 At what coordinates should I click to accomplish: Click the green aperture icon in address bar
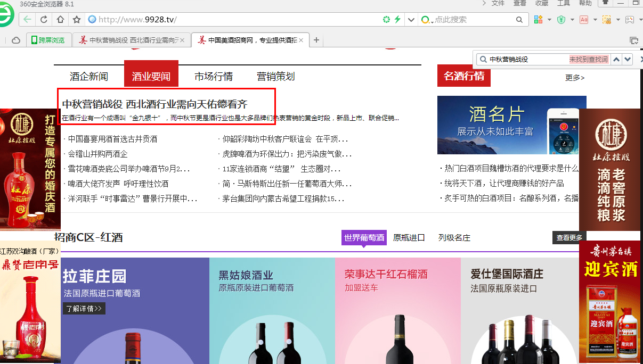point(386,20)
